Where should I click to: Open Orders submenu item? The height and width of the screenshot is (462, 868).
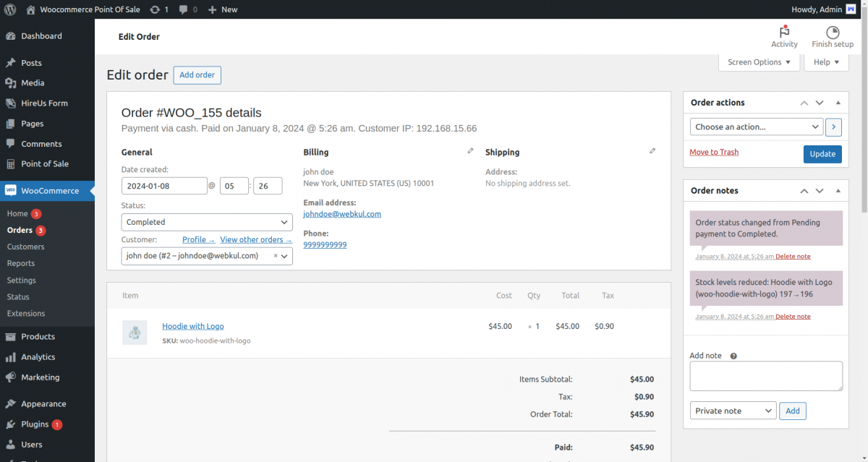[x=20, y=231]
